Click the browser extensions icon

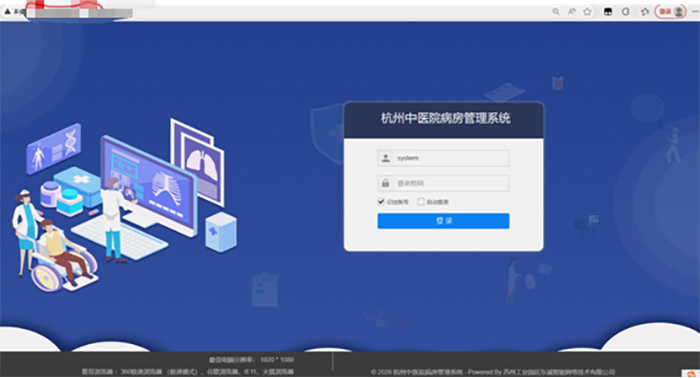pyautogui.click(x=625, y=12)
